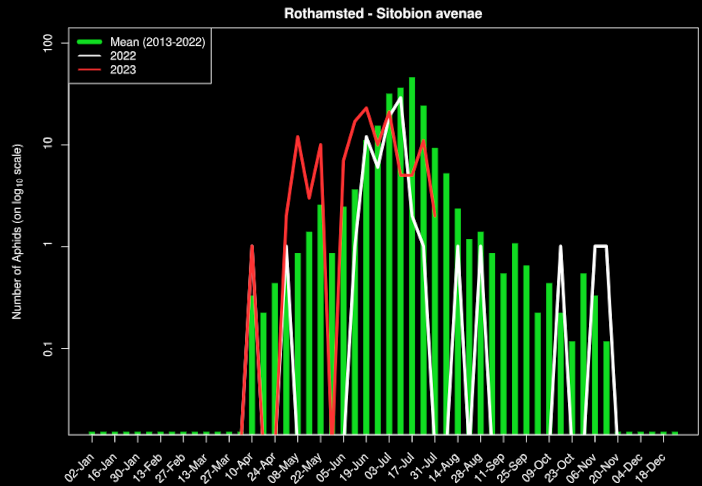Image resolution: width=702 pixels, height=486 pixels.
Task: Click the x-axis label '18-Dec'
Action: click(651, 467)
